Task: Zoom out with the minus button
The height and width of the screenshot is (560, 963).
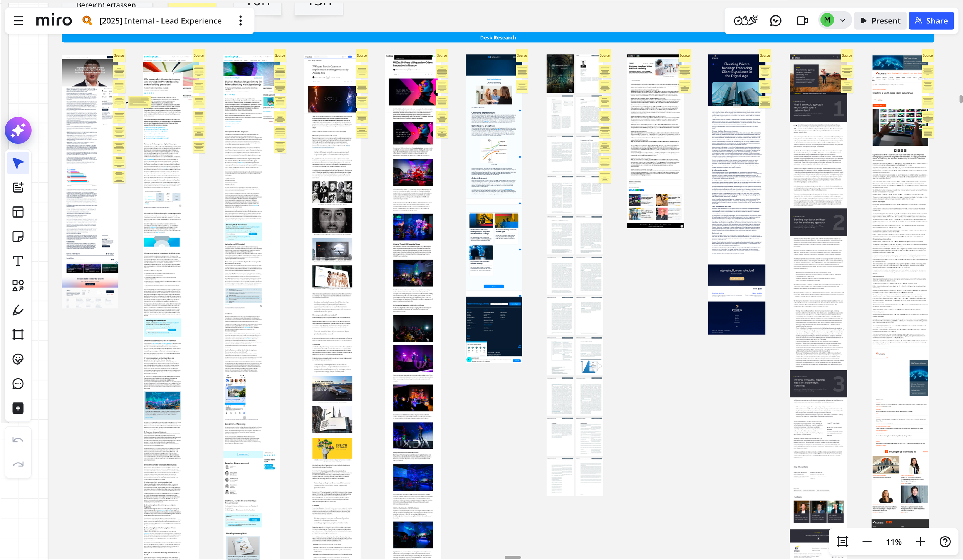Action: [x=867, y=542]
